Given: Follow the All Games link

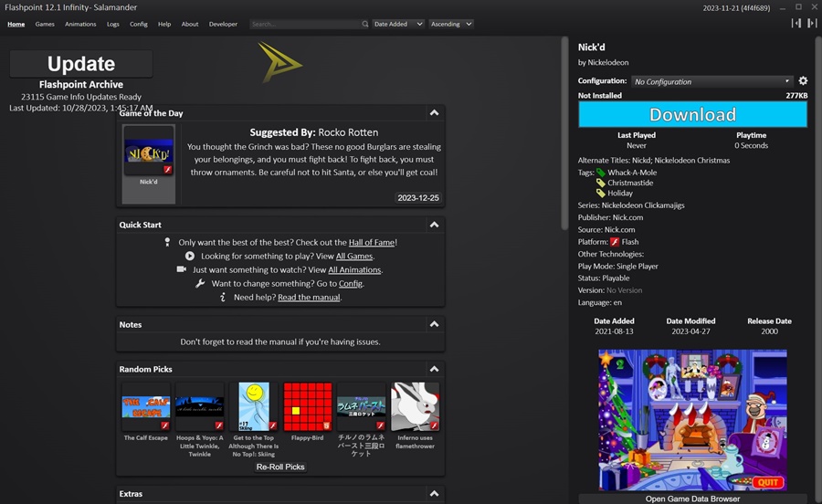Looking at the screenshot, I should point(354,257).
